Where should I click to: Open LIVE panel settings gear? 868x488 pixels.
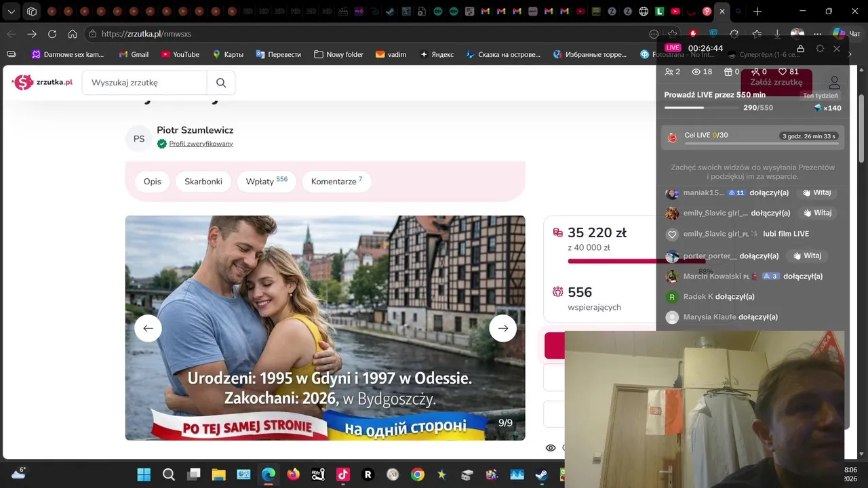point(820,49)
